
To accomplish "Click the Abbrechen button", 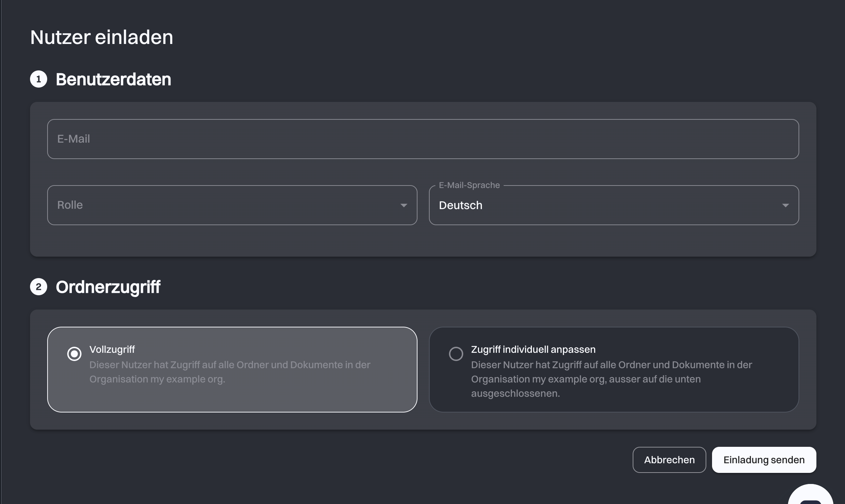I will click(x=669, y=460).
